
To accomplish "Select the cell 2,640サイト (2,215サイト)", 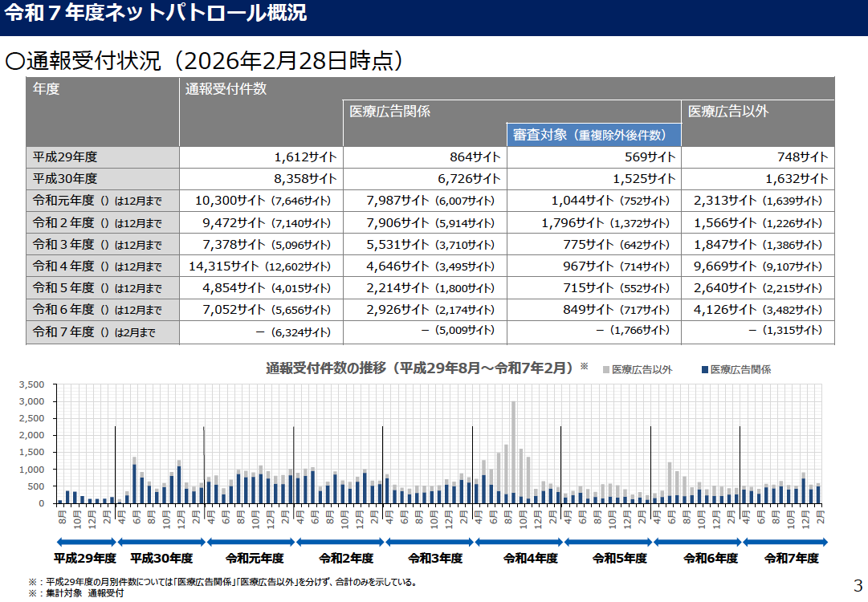I will tap(758, 287).
